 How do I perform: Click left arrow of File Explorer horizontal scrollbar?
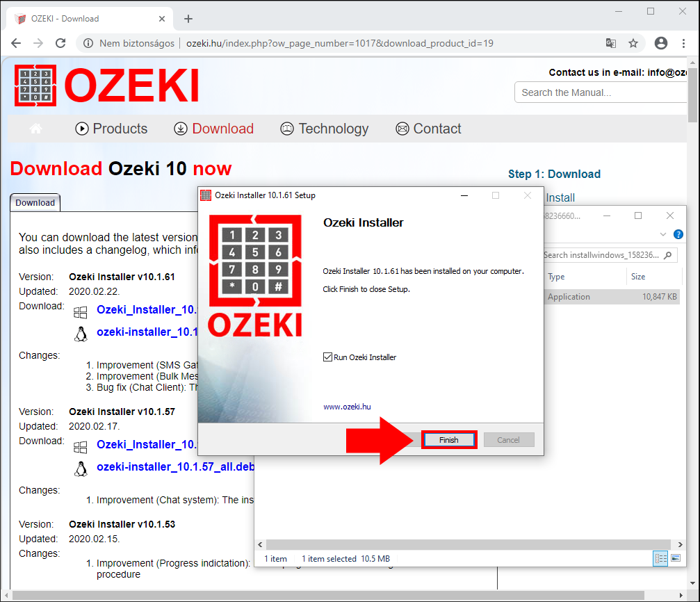tap(260, 544)
